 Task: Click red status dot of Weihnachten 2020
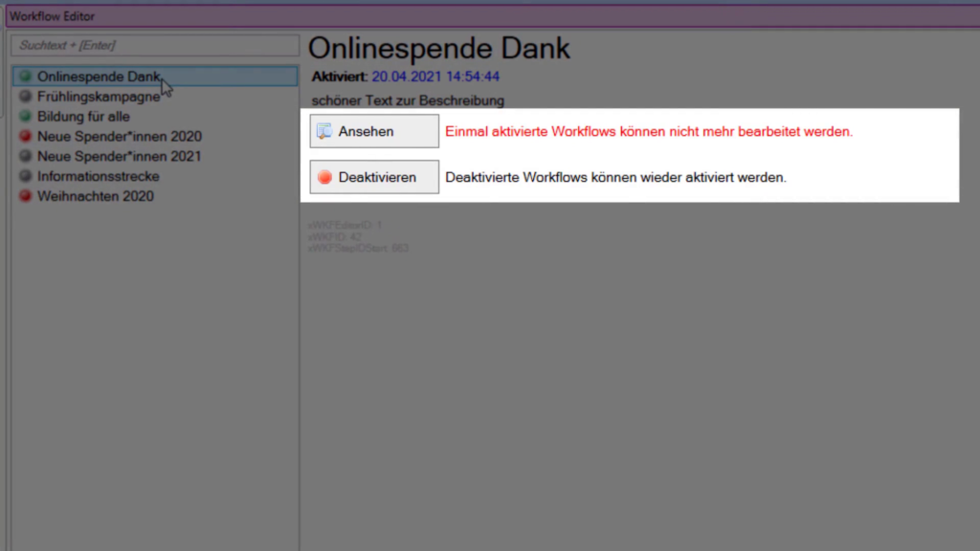pyautogui.click(x=25, y=196)
